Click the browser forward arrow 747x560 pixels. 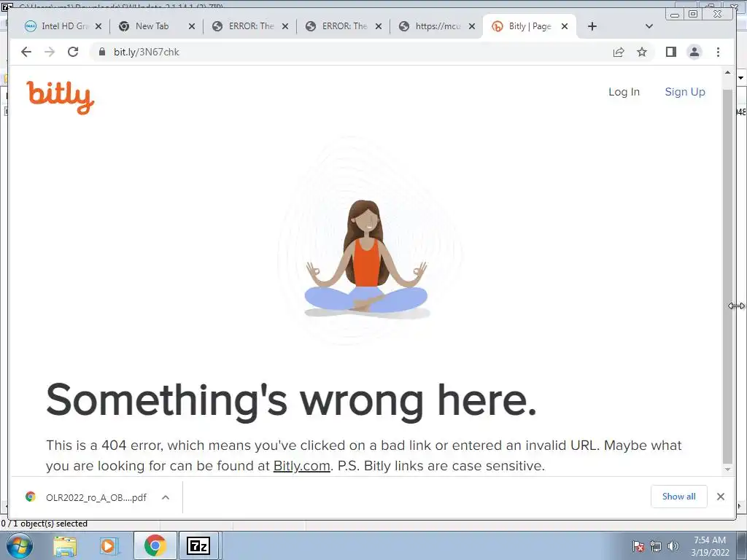pos(50,52)
